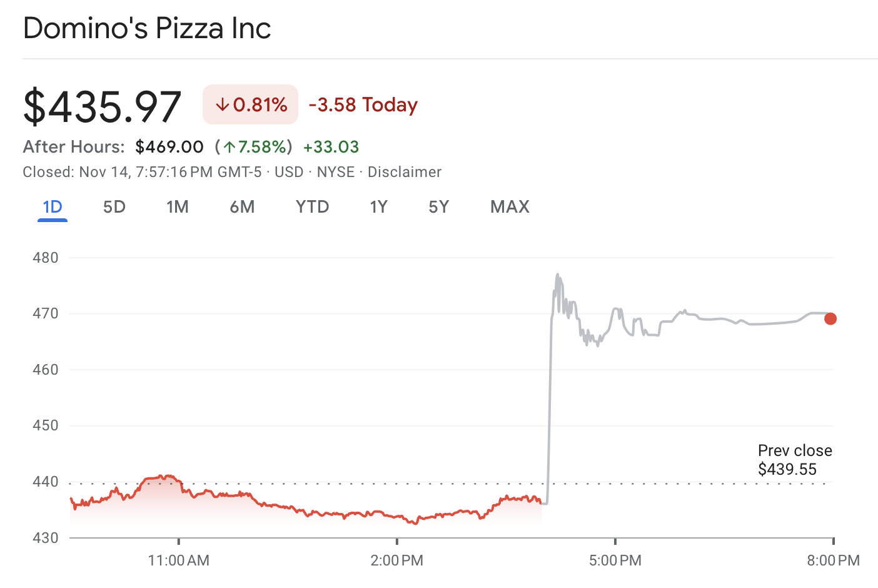Click the red endpoint dot on chart
The height and width of the screenshot is (588, 878).
(830, 319)
